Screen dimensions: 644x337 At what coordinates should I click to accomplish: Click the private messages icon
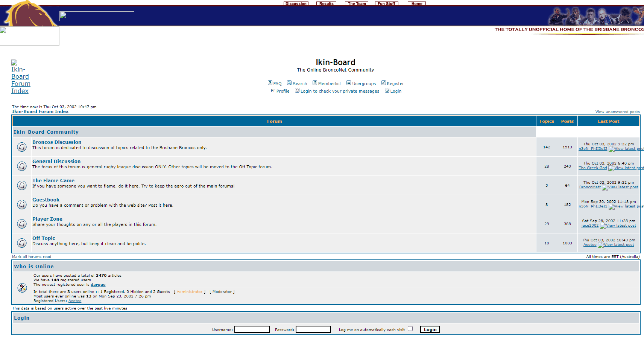(297, 90)
